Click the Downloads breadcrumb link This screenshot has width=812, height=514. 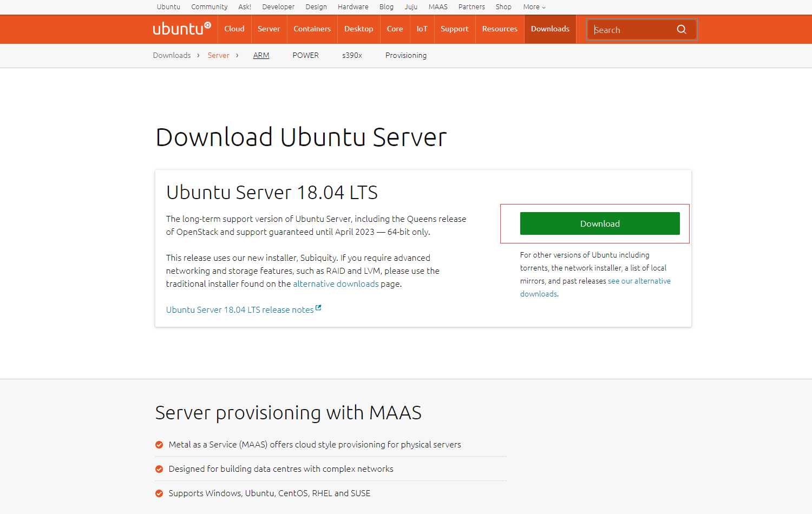172,55
